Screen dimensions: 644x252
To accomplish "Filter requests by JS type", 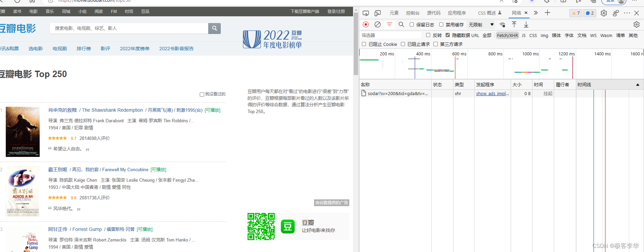I will point(524,35).
